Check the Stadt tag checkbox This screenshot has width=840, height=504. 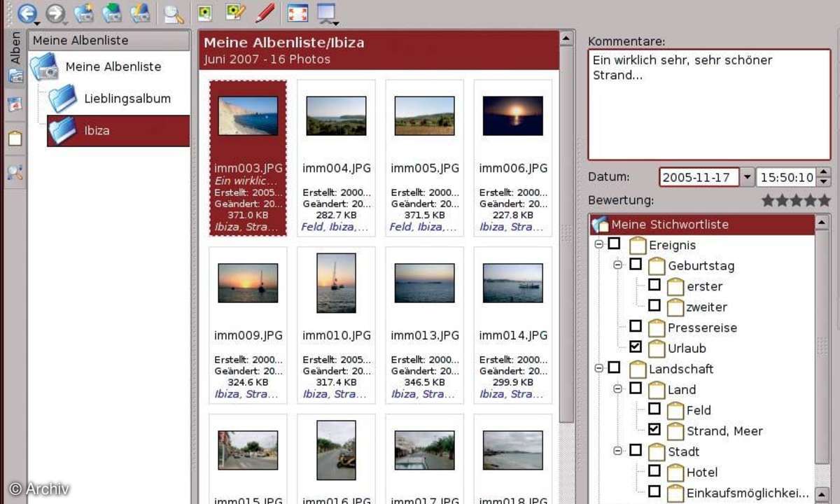(636, 450)
